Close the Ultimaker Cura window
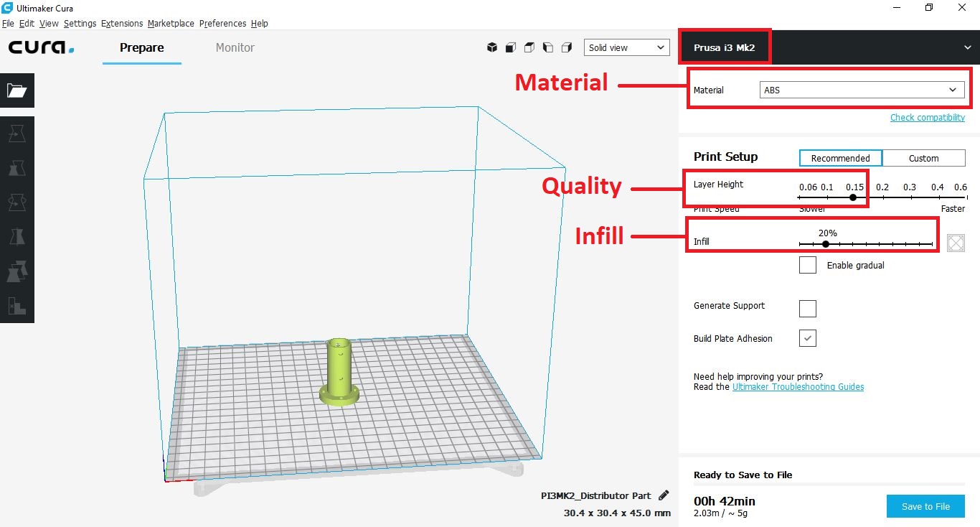The image size is (980, 527). point(962,8)
